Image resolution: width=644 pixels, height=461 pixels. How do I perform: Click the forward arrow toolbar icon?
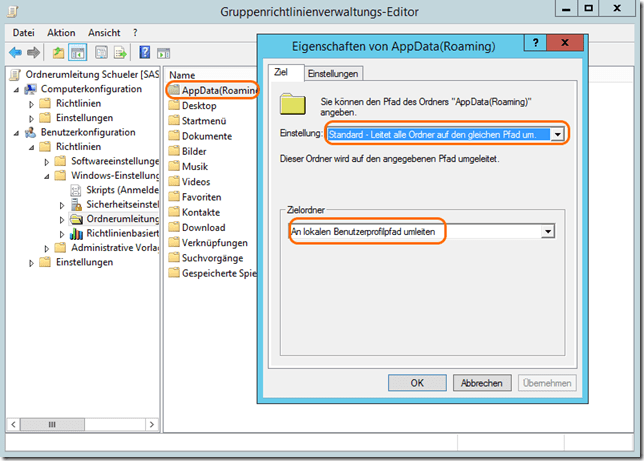click(34, 52)
